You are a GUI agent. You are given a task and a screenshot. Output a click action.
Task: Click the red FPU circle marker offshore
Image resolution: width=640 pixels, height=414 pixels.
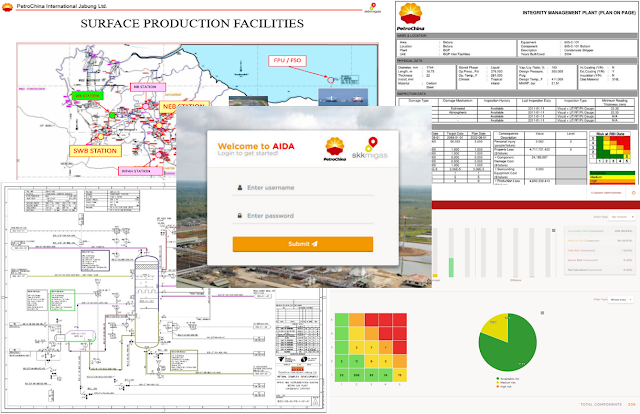coord(331,80)
